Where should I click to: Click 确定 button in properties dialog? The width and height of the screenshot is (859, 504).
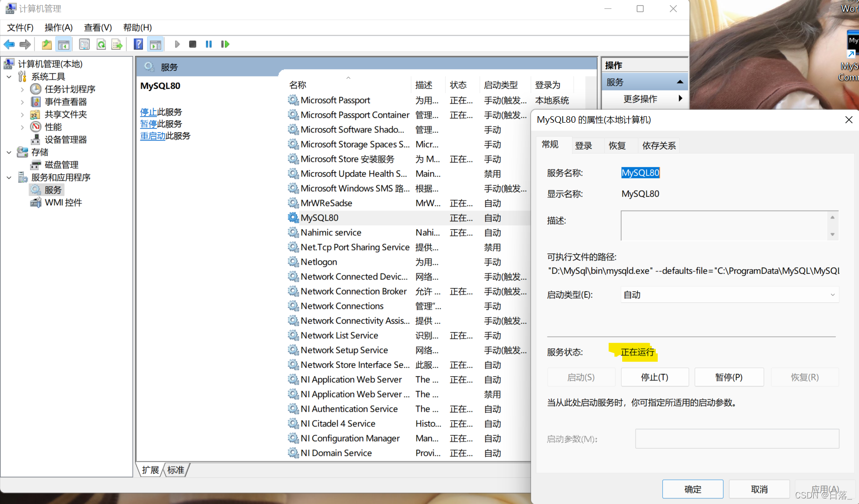693,489
